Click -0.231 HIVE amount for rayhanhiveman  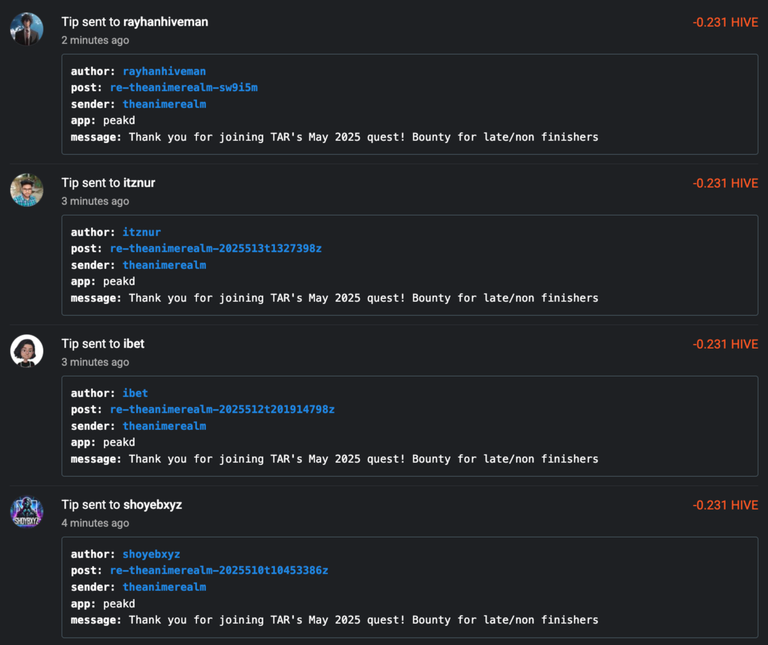click(725, 23)
